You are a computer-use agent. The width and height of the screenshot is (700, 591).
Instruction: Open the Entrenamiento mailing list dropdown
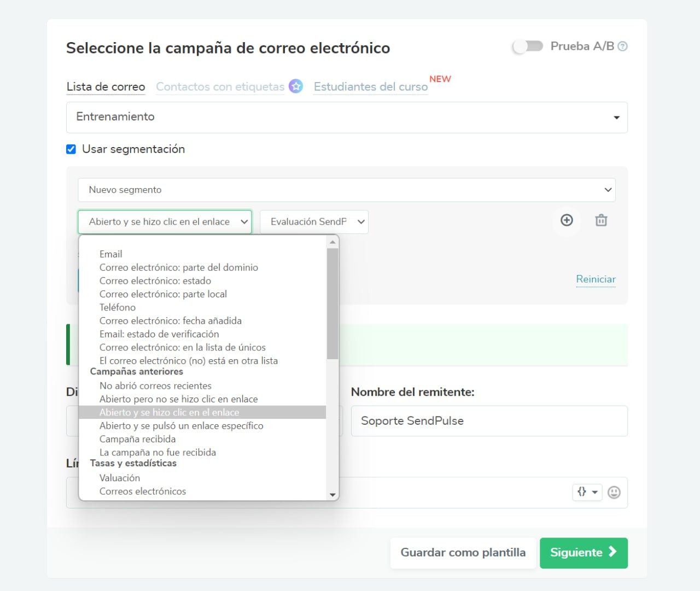[x=347, y=117]
